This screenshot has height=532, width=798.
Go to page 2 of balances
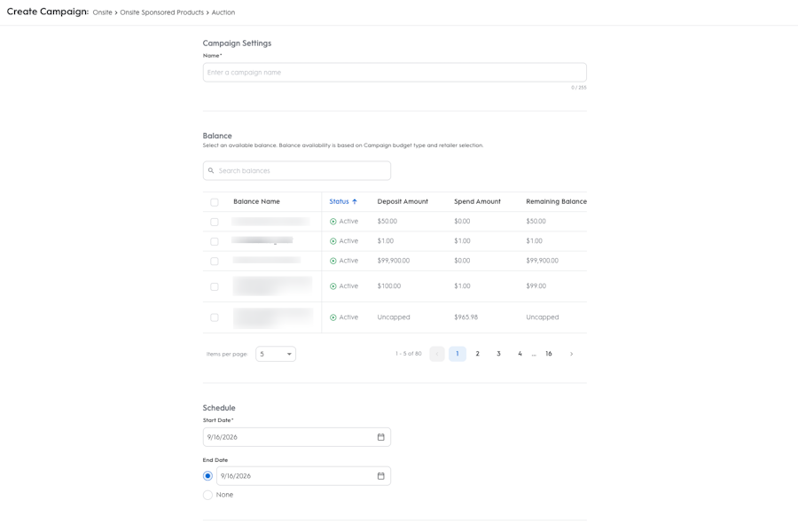(477, 354)
